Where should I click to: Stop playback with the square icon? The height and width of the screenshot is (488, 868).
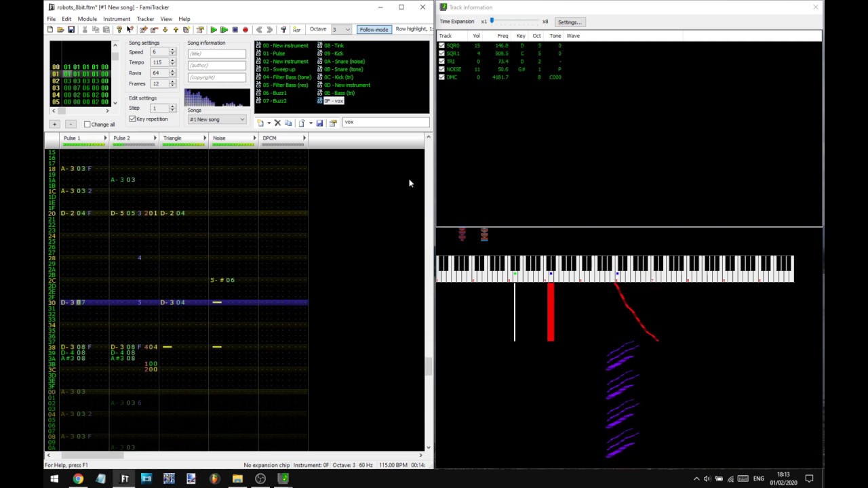[235, 30]
